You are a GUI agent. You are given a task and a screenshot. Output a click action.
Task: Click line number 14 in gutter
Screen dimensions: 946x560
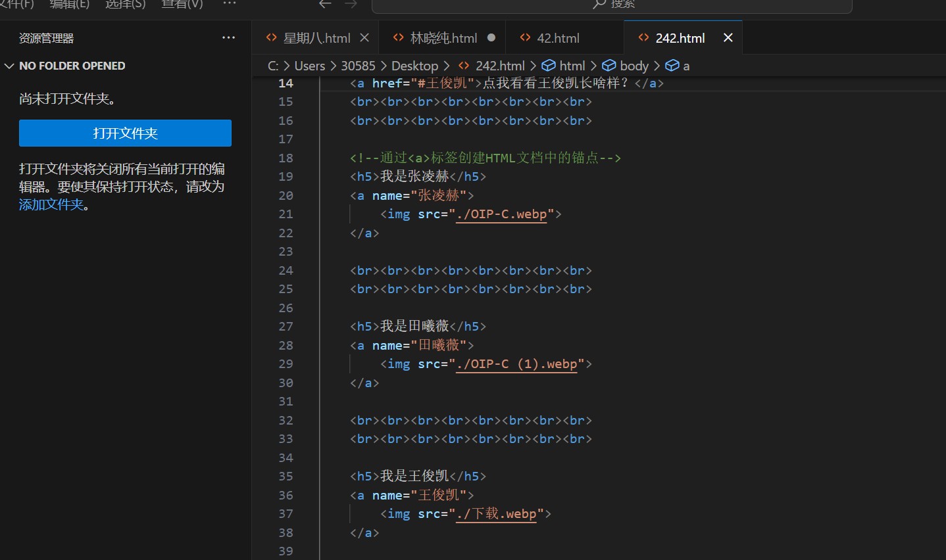click(286, 83)
